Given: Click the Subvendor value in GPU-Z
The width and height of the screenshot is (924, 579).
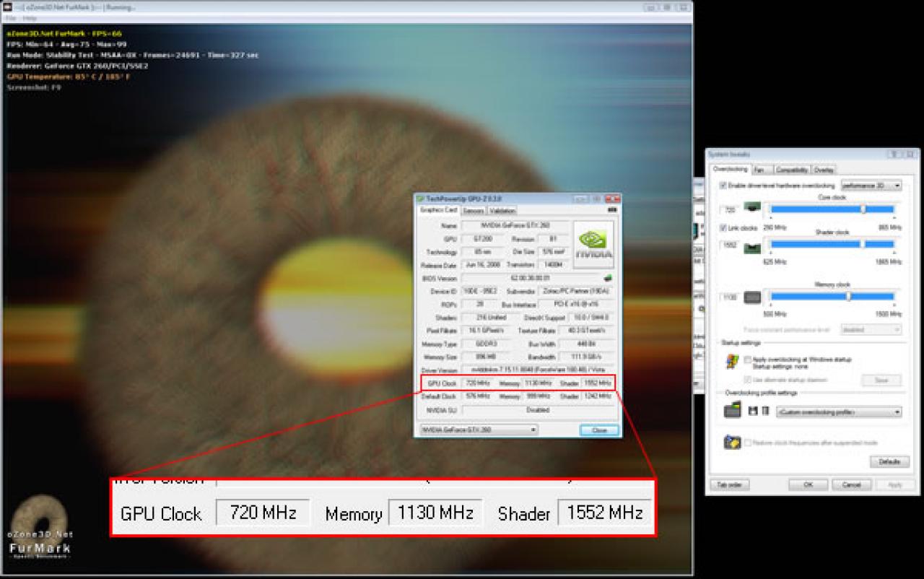Looking at the screenshot, I should click(577, 291).
